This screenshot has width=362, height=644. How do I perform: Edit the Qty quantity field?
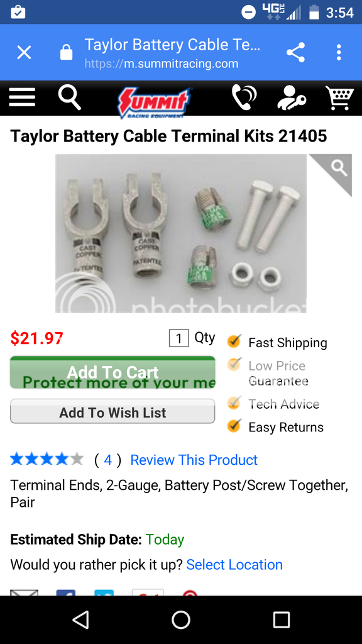(179, 338)
